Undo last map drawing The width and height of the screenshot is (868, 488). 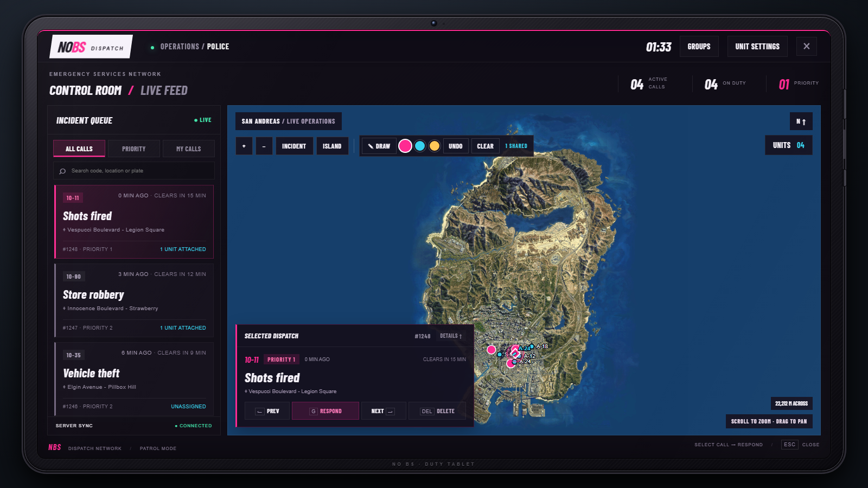tap(456, 146)
